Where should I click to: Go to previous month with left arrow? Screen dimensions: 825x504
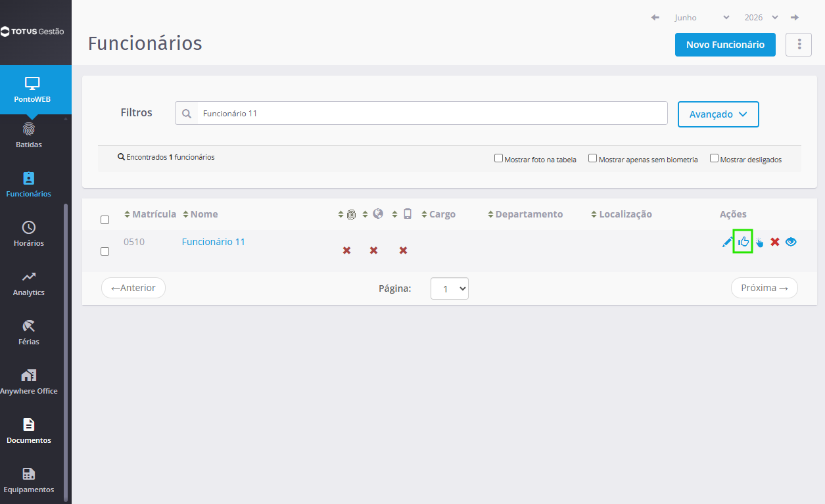[655, 18]
